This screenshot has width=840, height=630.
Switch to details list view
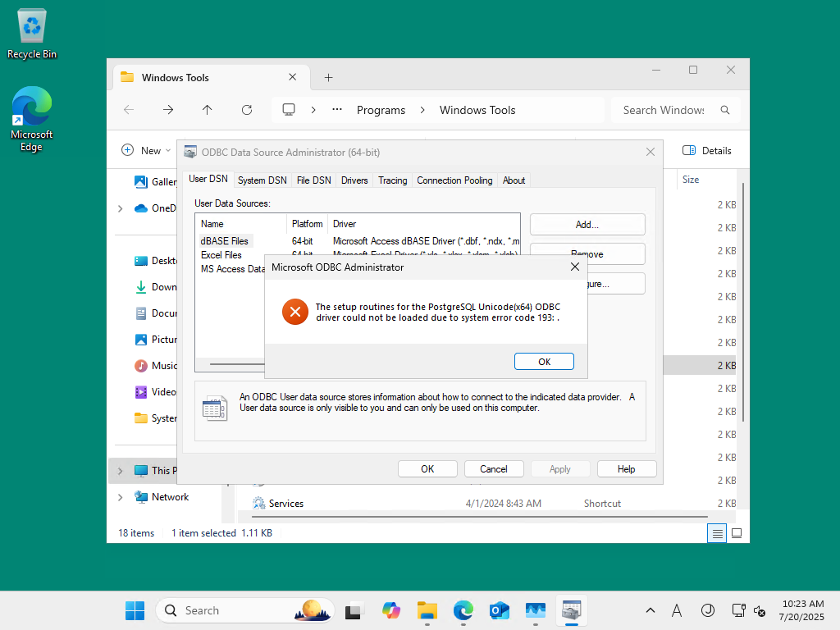717,533
